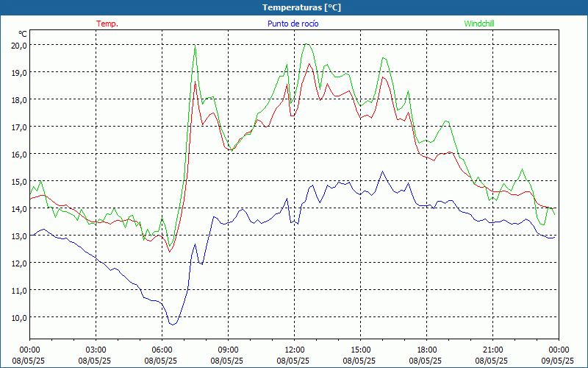Click the 20,0 y-axis value

[18, 45]
